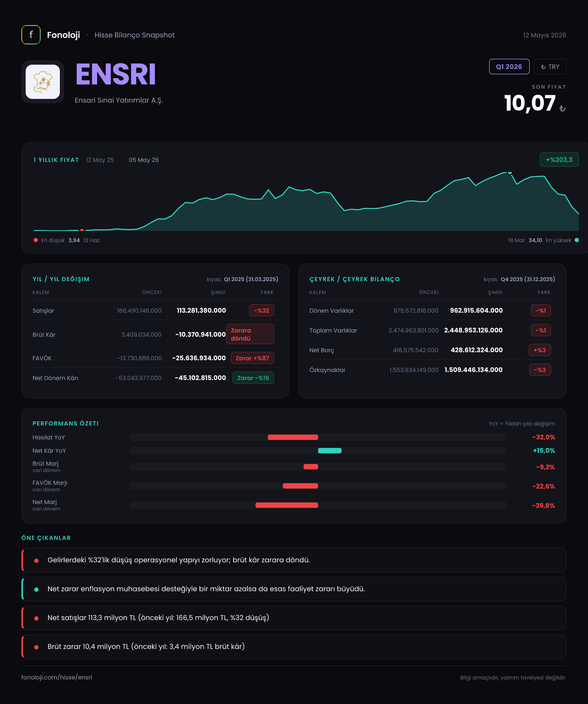Click the highlight about %32'lik düşüş in revenues

294,560
